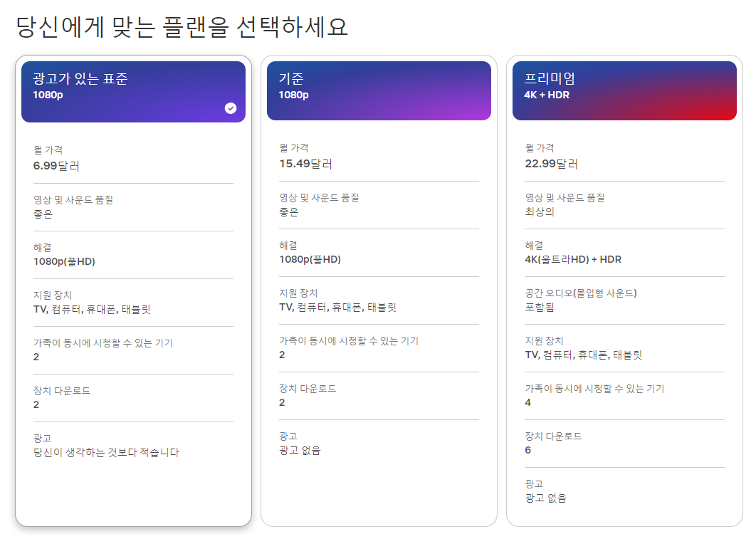Click the 6.99달러 monthly price
Image resolution: width=756 pixels, height=539 pixels.
56,166
